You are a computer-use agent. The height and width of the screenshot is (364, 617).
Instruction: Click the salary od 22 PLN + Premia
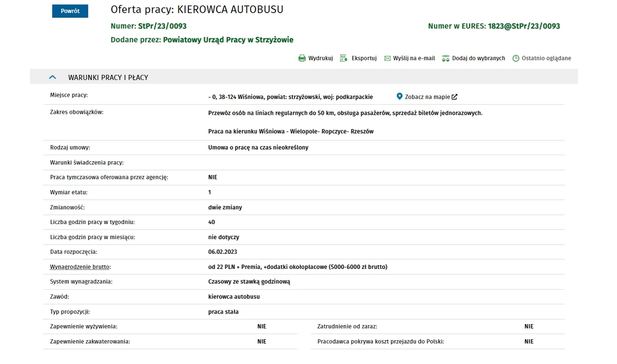pos(298,267)
